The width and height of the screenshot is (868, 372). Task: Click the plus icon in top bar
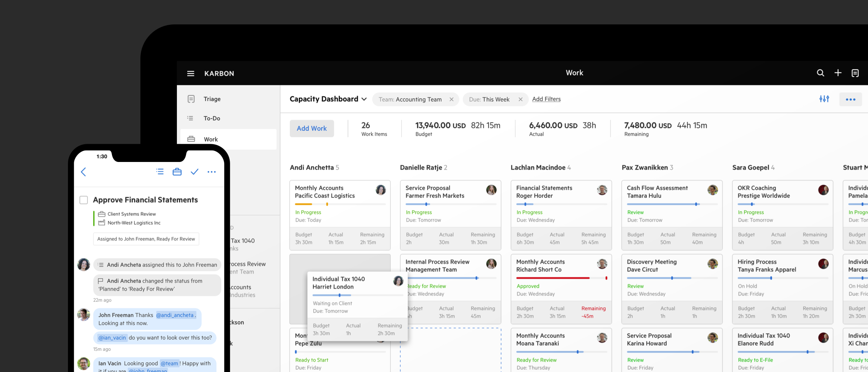coord(838,73)
